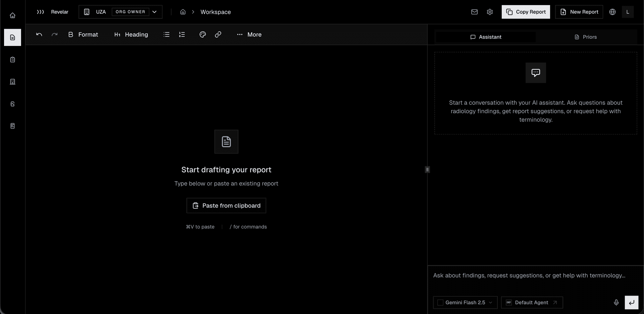The image size is (644, 314).
Task: Insert a bulleted list
Action: (x=166, y=35)
